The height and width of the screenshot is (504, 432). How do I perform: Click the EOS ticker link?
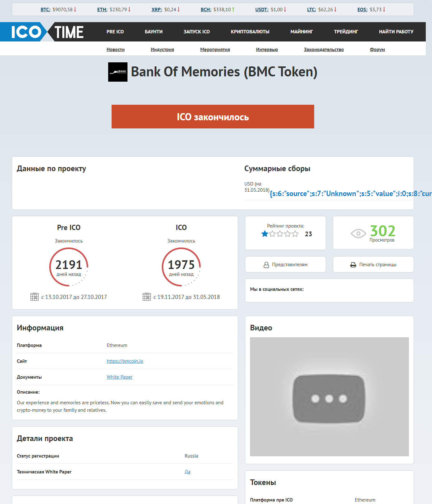click(x=362, y=10)
